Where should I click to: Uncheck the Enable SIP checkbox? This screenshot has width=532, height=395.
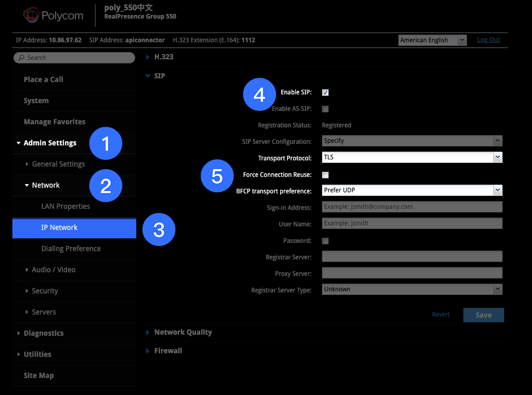pos(325,92)
